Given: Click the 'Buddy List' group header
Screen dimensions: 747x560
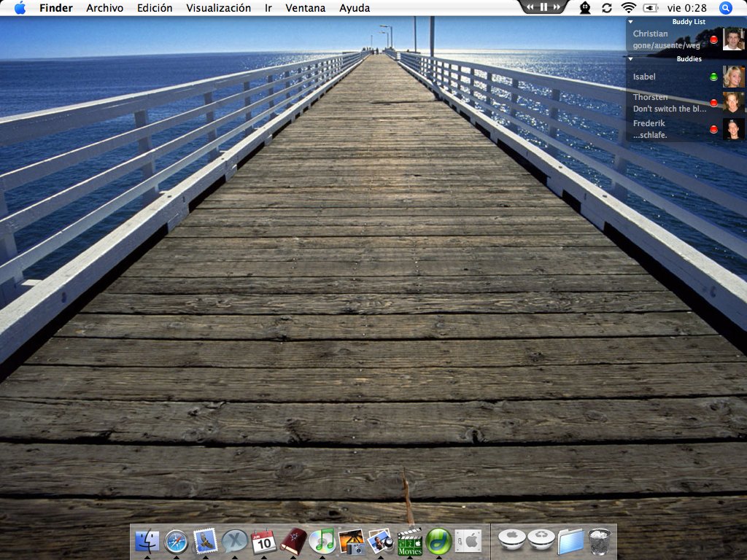Looking at the screenshot, I should coord(689,21).
